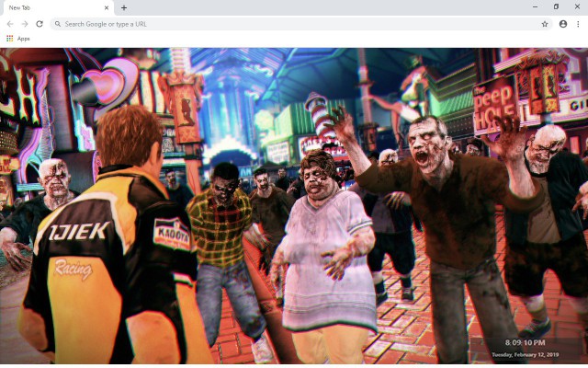Image resolution: width=588 pixels, height=368 pixels.
Task: Close the New Tab tab
Action: click(x=107, y=7)
